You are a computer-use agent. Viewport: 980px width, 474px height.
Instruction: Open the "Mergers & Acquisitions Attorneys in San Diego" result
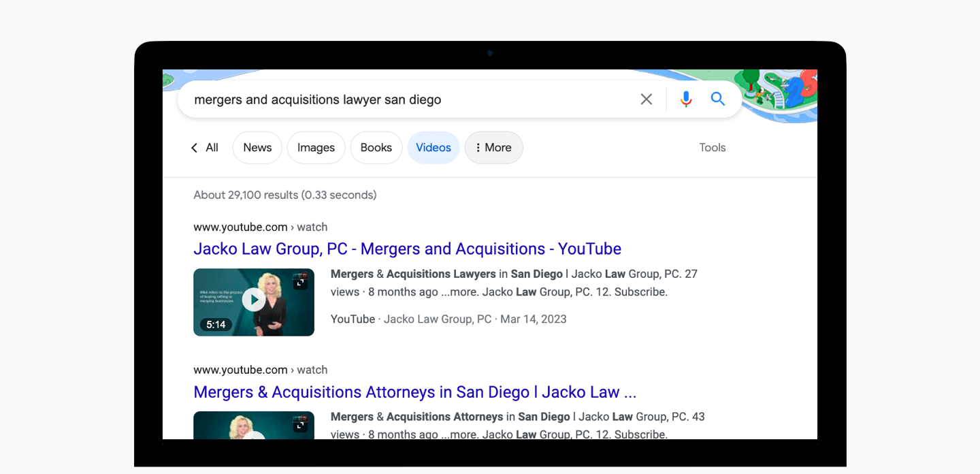[x=415, y=392]
